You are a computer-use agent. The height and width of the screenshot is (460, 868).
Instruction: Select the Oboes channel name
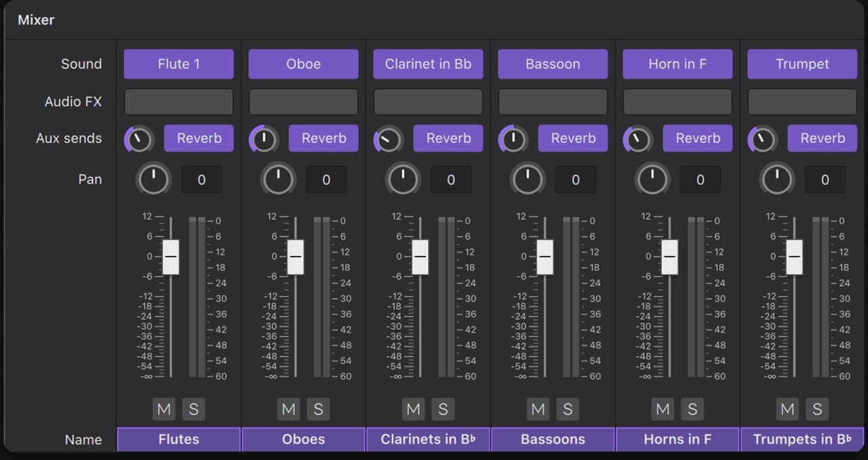[x=304, y=439]
